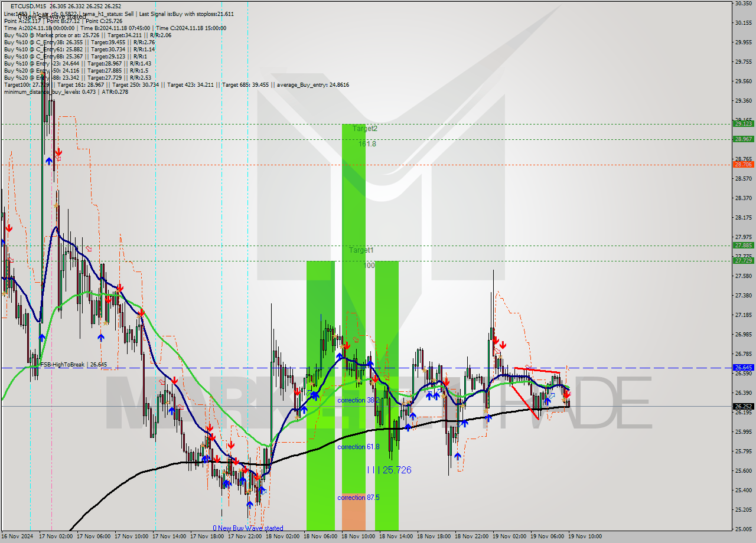
Task: Click '18 Nov 22:00' on the time axis
Action: point(472,537)
